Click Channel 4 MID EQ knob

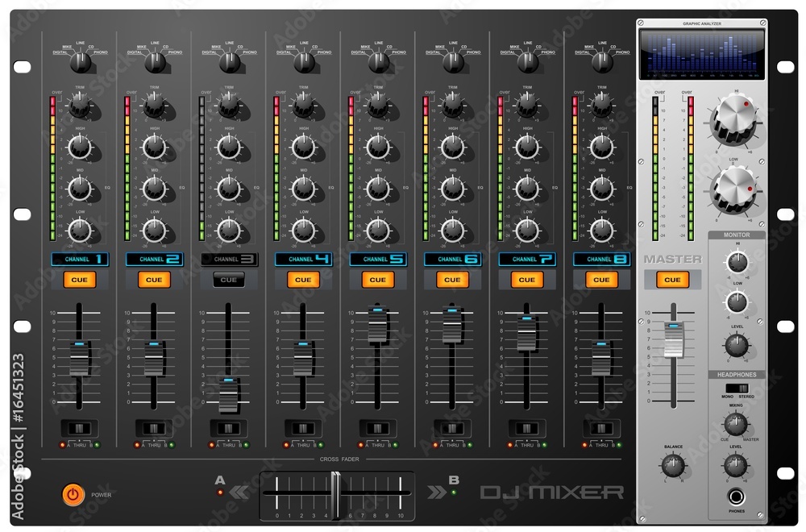click(x=303, y=189)
